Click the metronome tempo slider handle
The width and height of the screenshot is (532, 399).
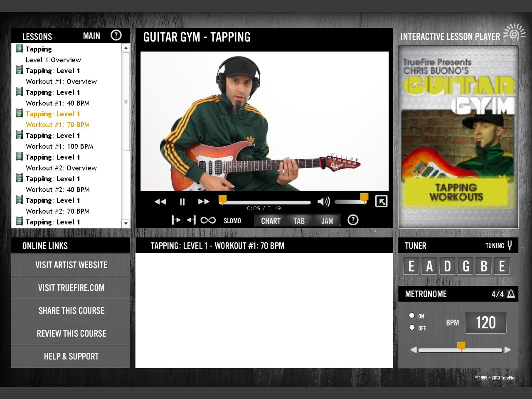coord(461,347)
